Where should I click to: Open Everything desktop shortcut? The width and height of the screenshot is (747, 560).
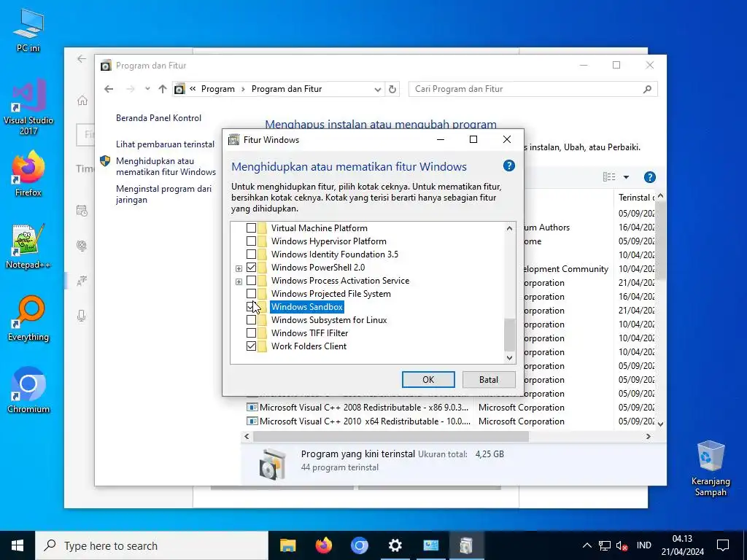click(x=28, y=319)
